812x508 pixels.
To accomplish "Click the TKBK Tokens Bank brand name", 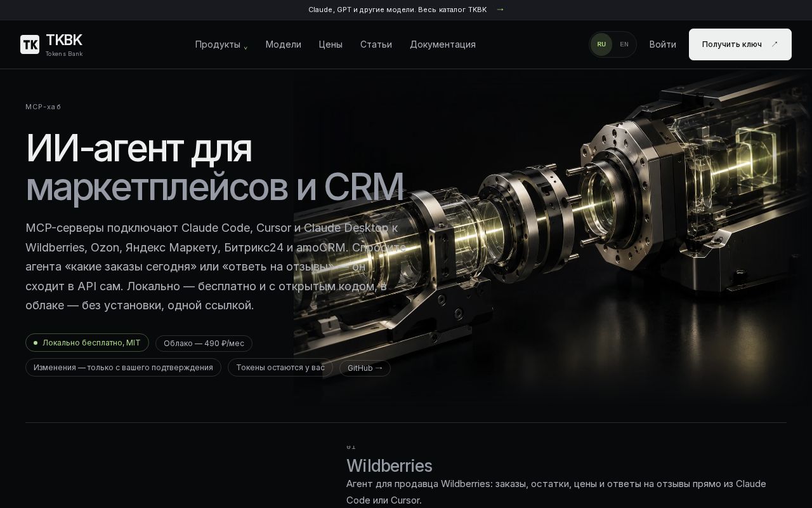I will click(x=64, y=44).
